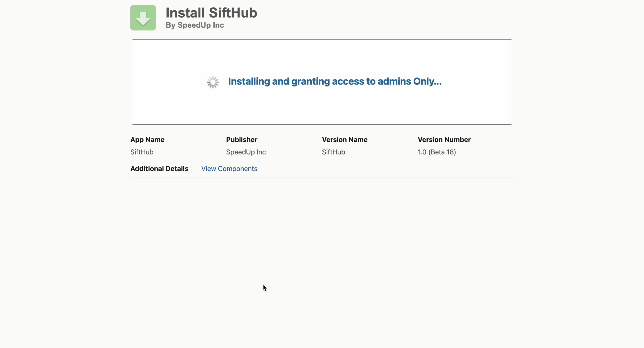This screenshot has height=348, width=644.
Task: Click the divider line below the header
Action: (322, 37)
